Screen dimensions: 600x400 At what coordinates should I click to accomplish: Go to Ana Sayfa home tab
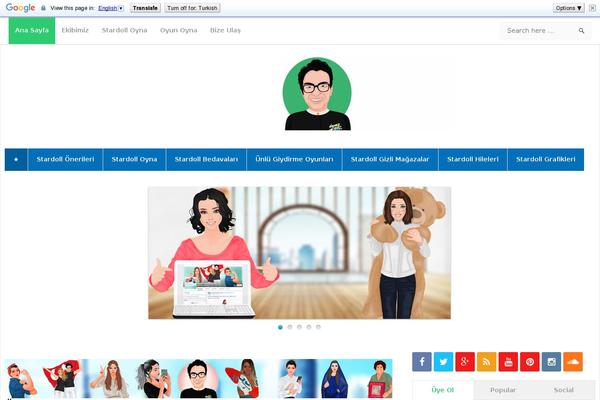32,30
